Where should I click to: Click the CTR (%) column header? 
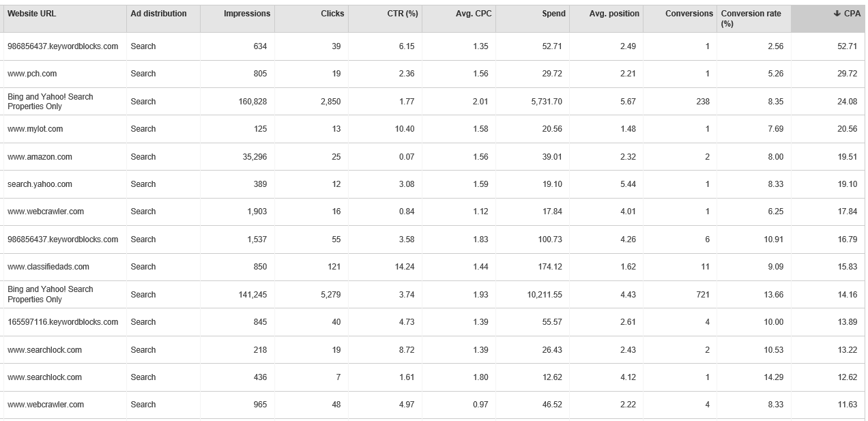[x=402, y=14]
